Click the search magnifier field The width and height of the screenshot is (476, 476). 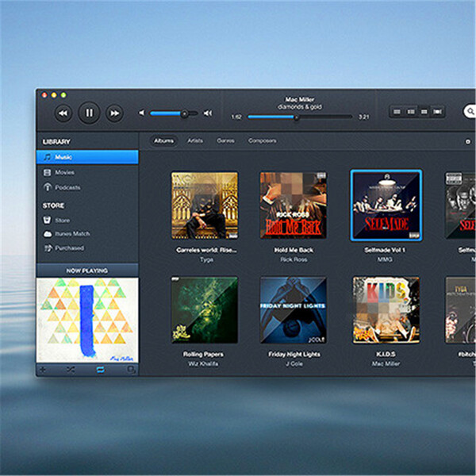pos(470,111)
